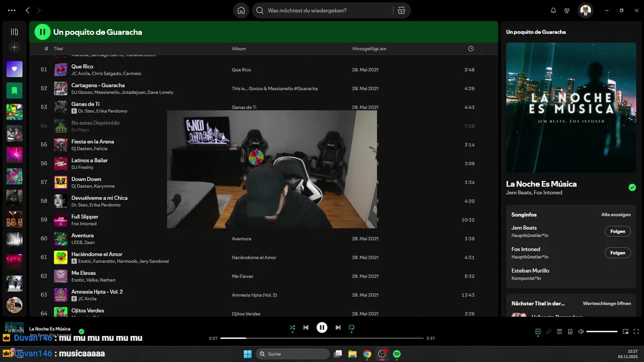Open album link Amnesia Hpta (Vol. 2)

[254, 295]
